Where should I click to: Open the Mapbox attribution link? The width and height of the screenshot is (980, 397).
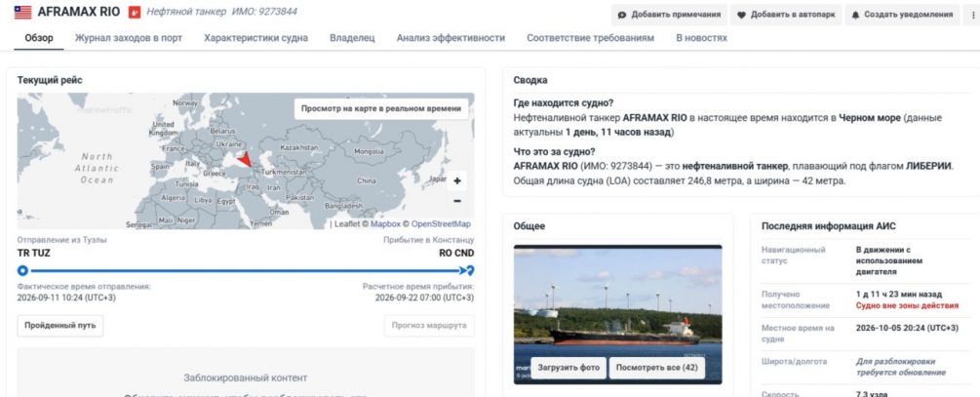pyautogui.click(x=385, y=223)
